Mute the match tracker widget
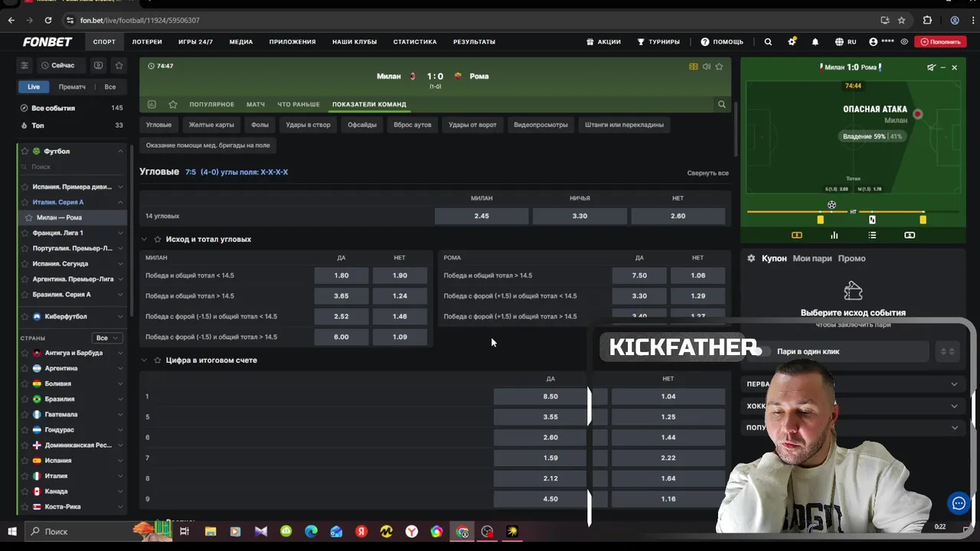The image size is (980, 551). tap(931, 67)
